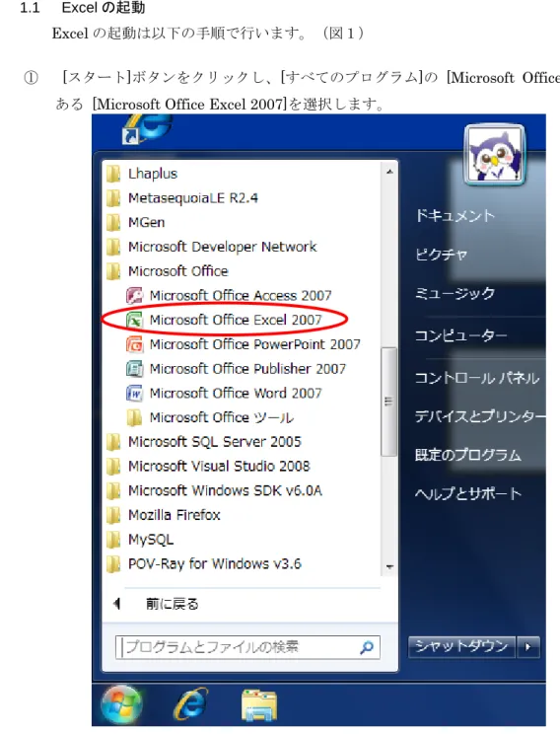Image resolution: width=560 pixels, height=736 pixels.
Task: Click the MGen folder icon
Action: pos(113,223)
